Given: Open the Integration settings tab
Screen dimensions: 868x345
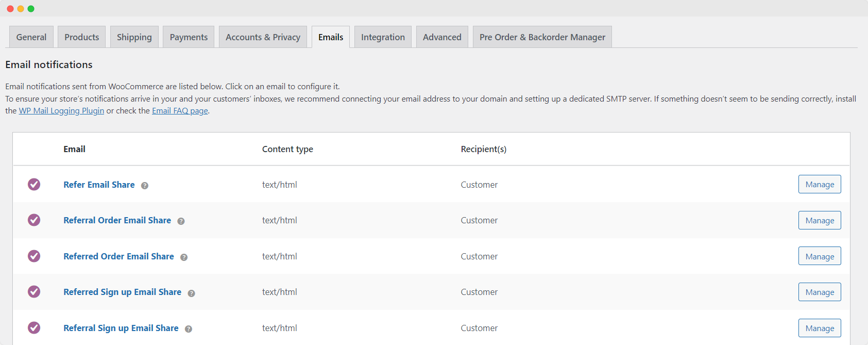Looking at the screenshot, I should [x=383, y=37].
